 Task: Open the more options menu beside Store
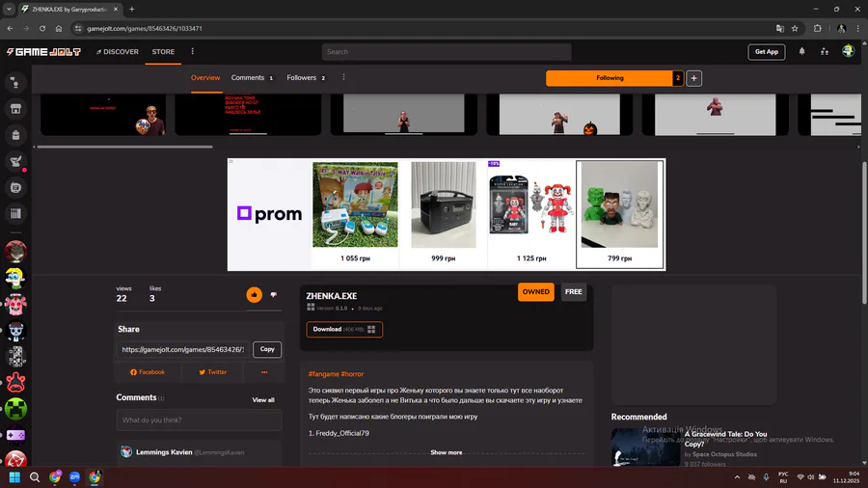[x=193, y=51]
